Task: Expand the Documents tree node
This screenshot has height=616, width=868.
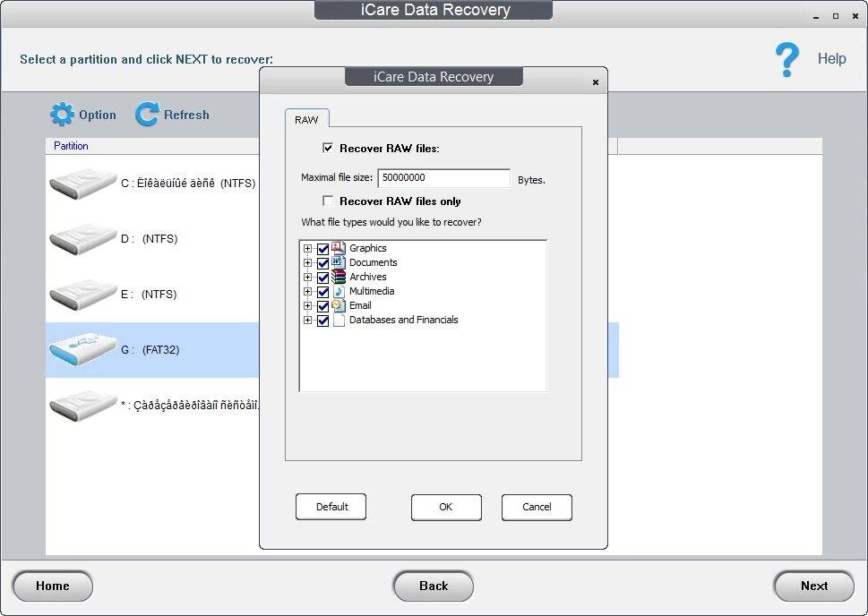Action: (308, 263)
